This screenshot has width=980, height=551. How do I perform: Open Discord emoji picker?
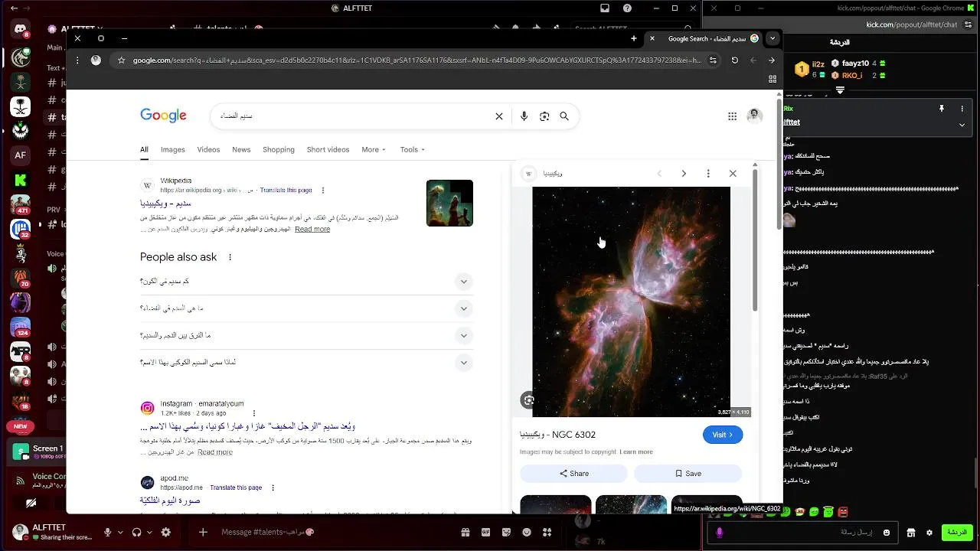pyautogui.click(x=527, y=532)
